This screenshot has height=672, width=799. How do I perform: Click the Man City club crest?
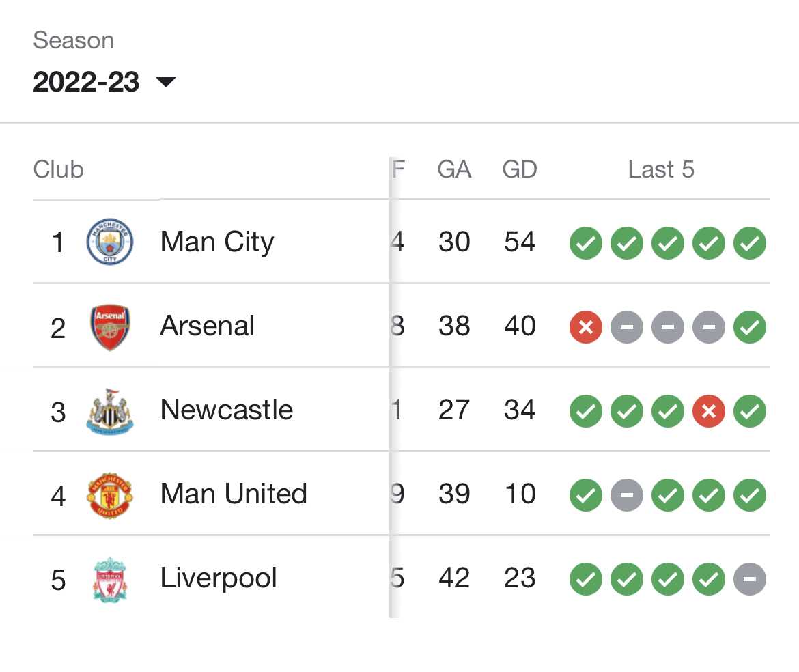[x=109, y=242]
